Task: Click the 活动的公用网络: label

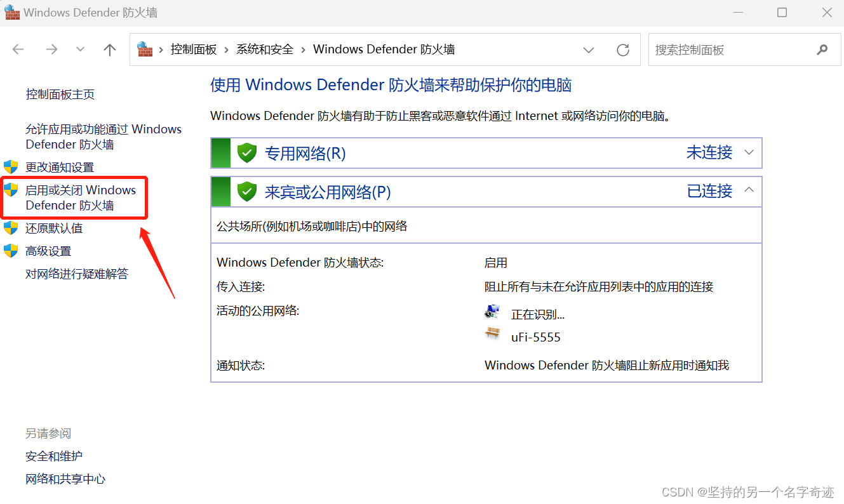Action: 258,310
